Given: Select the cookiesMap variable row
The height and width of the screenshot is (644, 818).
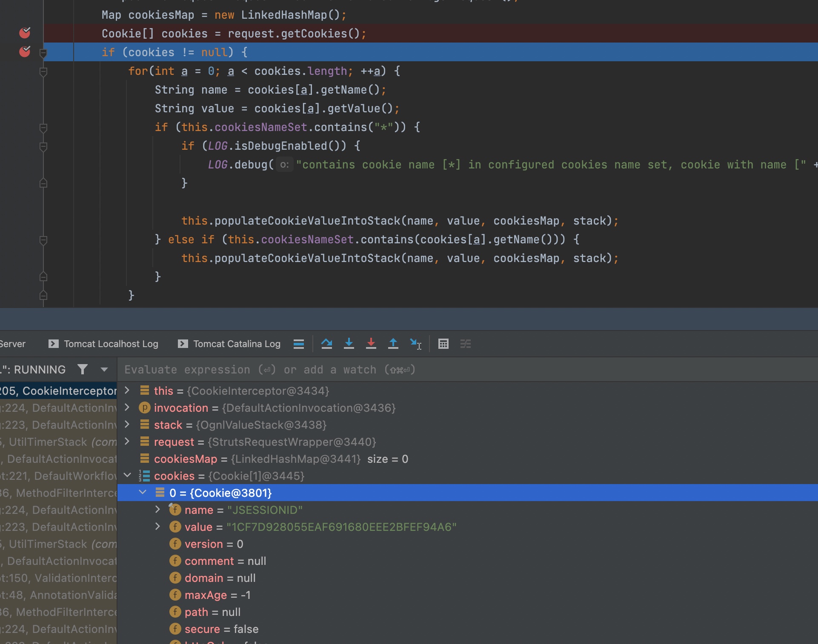Looking at the screenshot, I should click(467, 459).
